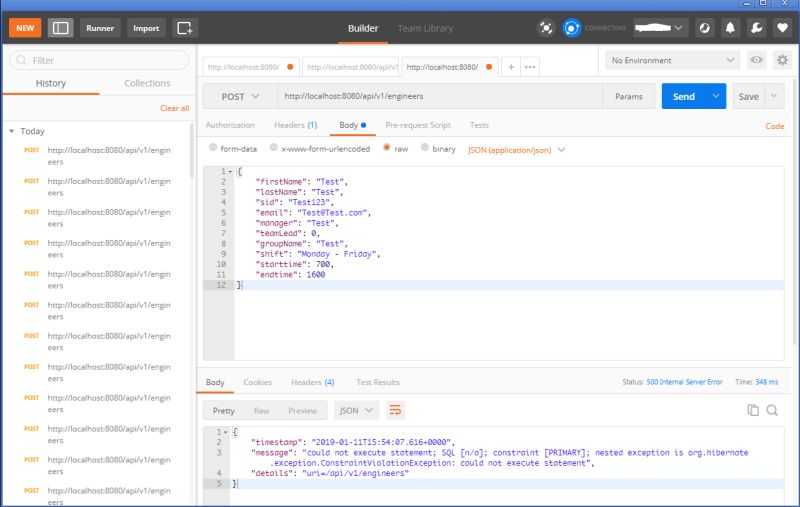Viewport: 800px width, 507px height.
Task: Open the Pre-request Script tab
Action: pos(418,125)
